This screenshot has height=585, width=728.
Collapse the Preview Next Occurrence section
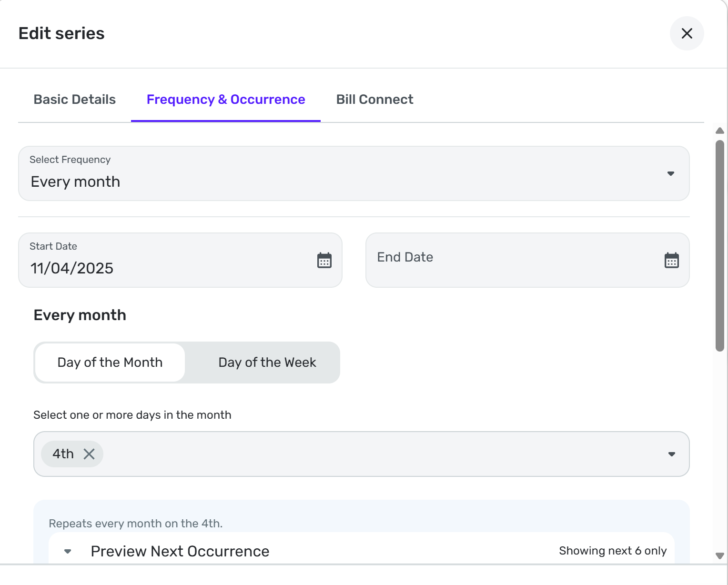point(68,551)
